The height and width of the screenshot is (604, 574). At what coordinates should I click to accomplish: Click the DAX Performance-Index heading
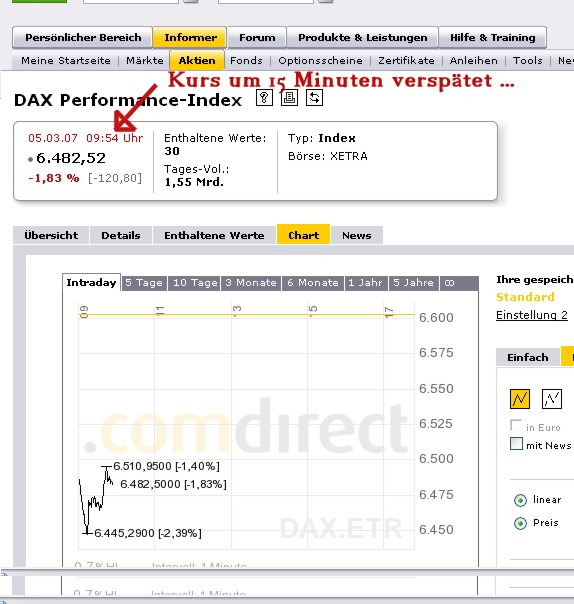(x=128, y=100)
